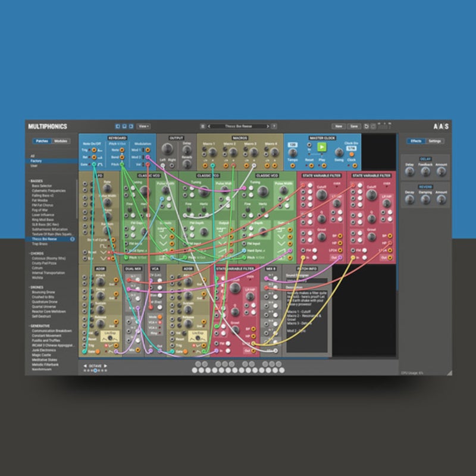Collapse the BASSES category

[36, 181]
